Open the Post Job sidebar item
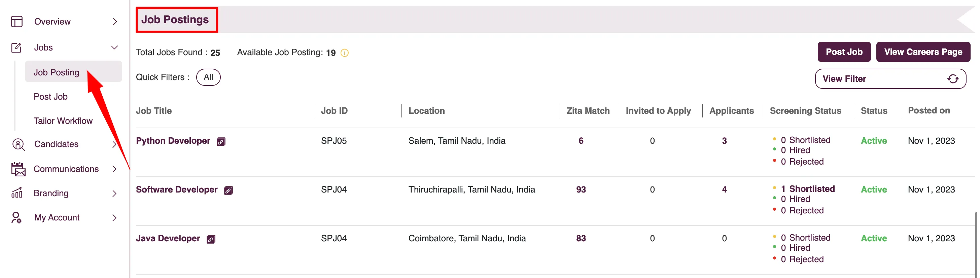This screenshot has width=980, height=278. click(50, 97)
